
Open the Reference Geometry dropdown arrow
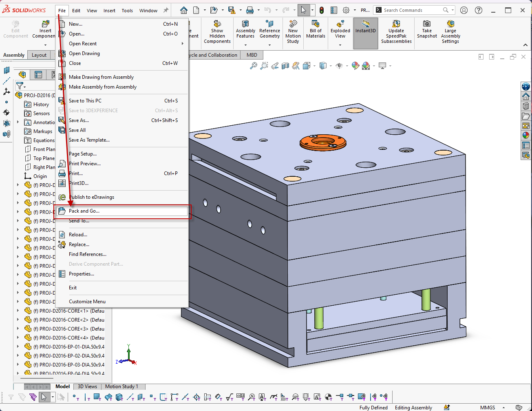click(x=269, y=45)
